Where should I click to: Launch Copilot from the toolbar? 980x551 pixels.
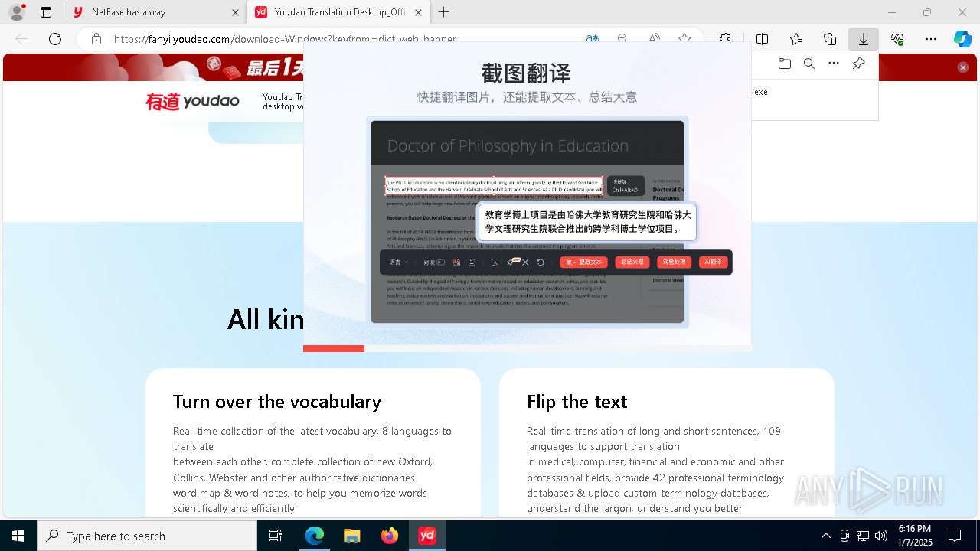pyautogui.click(x=962, y=39)
